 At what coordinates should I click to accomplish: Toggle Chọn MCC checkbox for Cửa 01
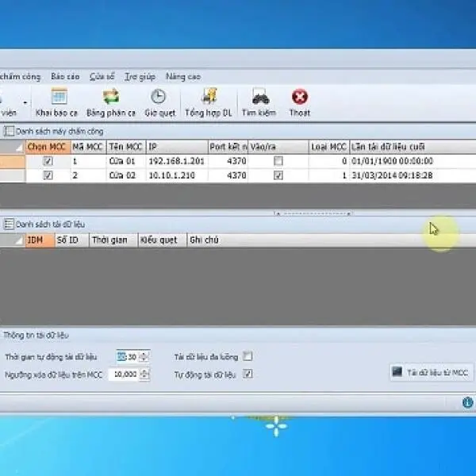click(48, 161)
